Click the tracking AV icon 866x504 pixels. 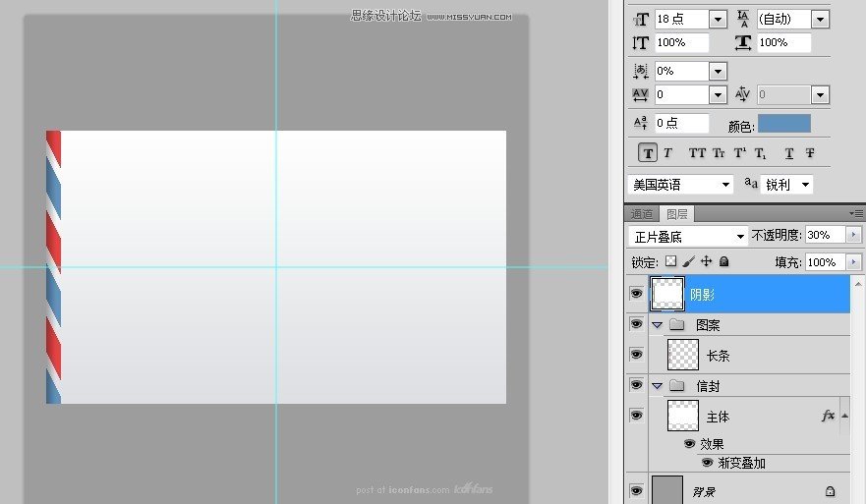[x=640, y=95]
